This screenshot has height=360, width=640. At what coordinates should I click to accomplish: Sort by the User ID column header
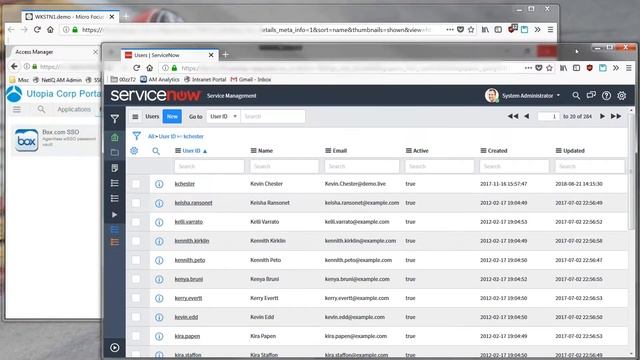click(x=191, y=151)
